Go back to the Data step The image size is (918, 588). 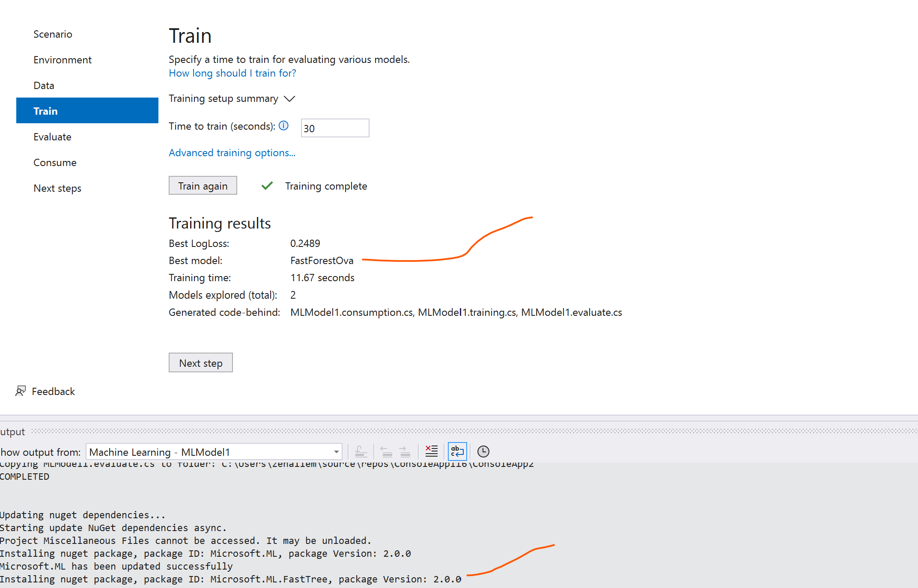43,85
